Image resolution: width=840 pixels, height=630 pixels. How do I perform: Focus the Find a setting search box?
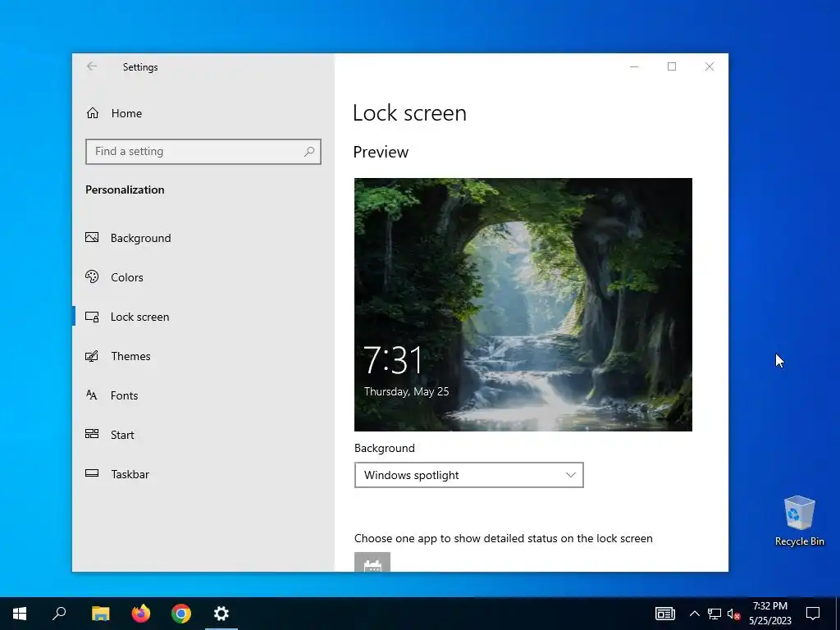[x=203, y=152]
